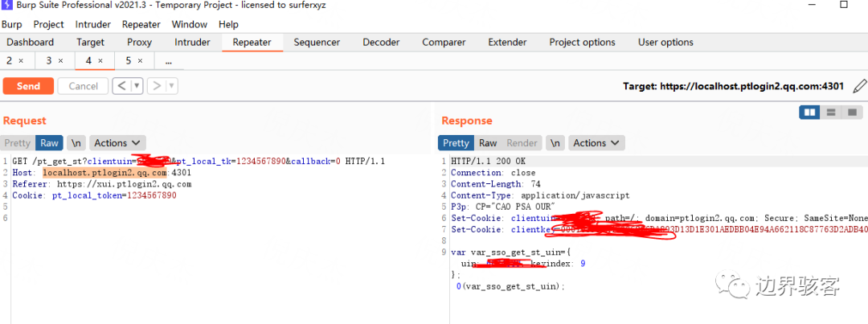Screen dimensions: 868x324
Task: Switch to the Dashboard tab
Action: point(31,42)
